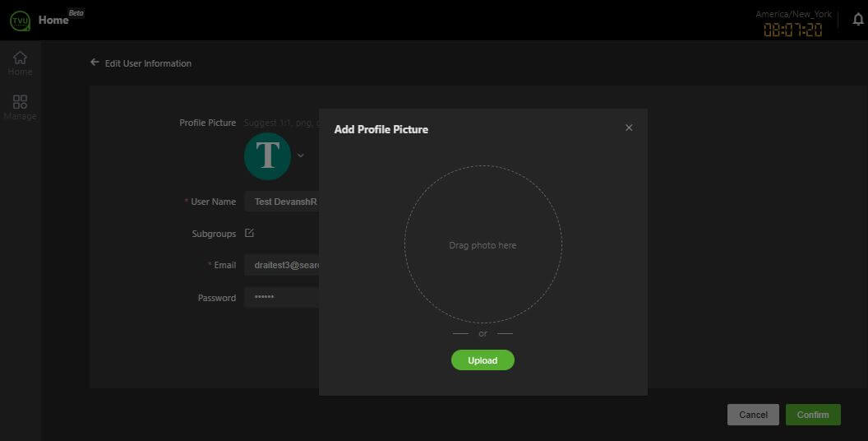Image resolution: width=868 pixels, height=441 pixels.
Task: Go to Home in the sidebar
Action: tap(20, 63)
